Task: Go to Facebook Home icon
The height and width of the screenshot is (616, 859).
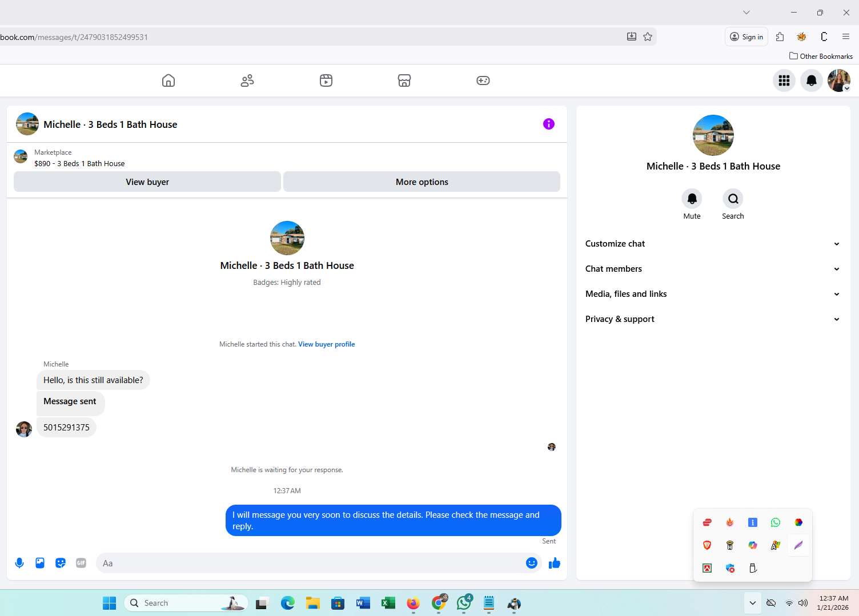Action: click(168, 80)
